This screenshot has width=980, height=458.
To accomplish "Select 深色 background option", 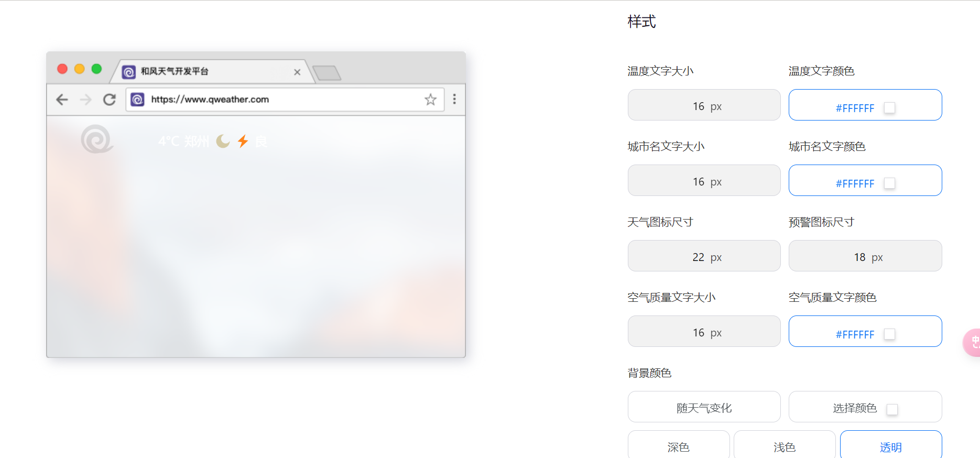I will (678, 446).
